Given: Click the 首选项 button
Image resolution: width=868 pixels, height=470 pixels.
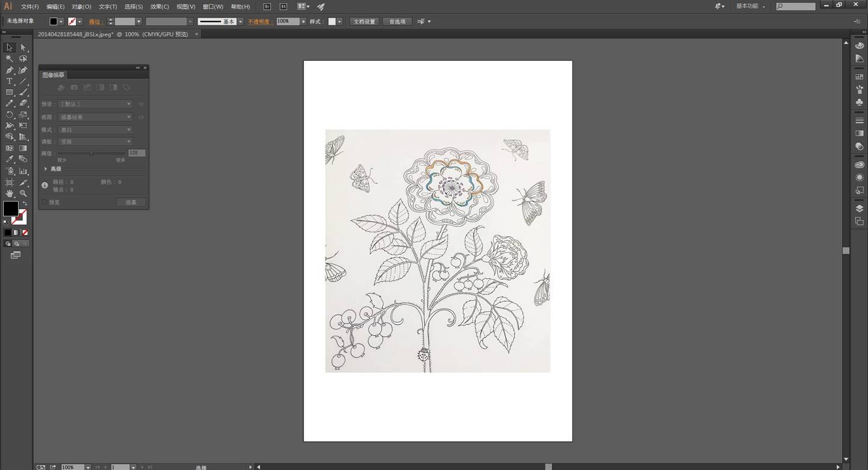Looking at the screenshot, I should pos(397,22).
